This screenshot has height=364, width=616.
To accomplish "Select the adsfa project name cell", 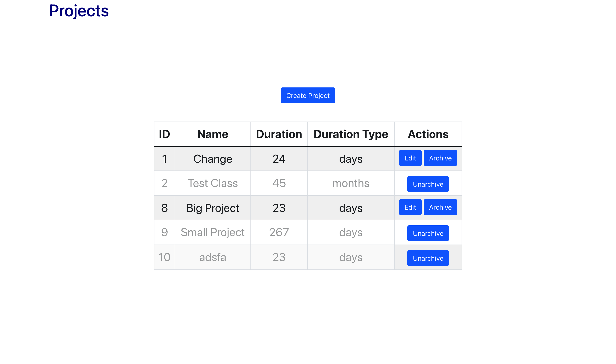I will [212, 257].
